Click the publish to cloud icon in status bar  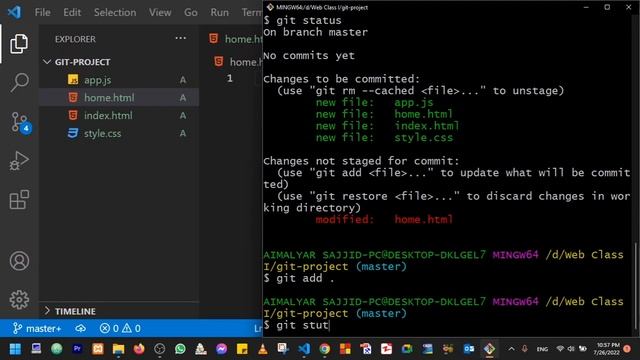80,329
